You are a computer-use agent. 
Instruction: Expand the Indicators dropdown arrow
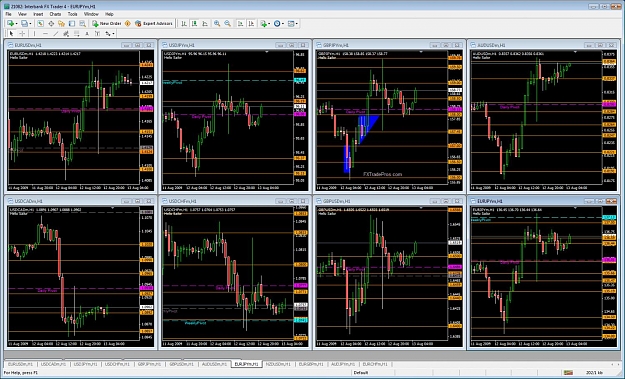point(269,24)
